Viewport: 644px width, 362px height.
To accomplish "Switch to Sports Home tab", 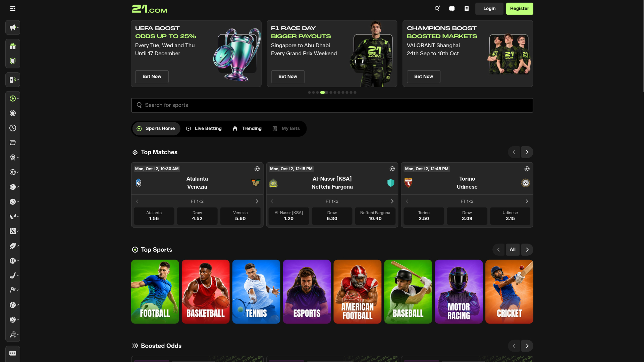I will click(156, 129).
